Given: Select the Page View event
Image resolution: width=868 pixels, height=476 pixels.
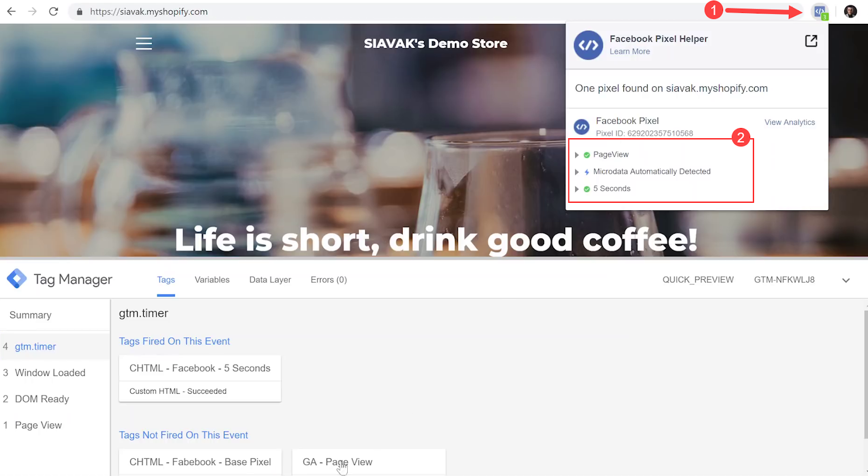Looking at the screenshot, I should pos(55,425).
